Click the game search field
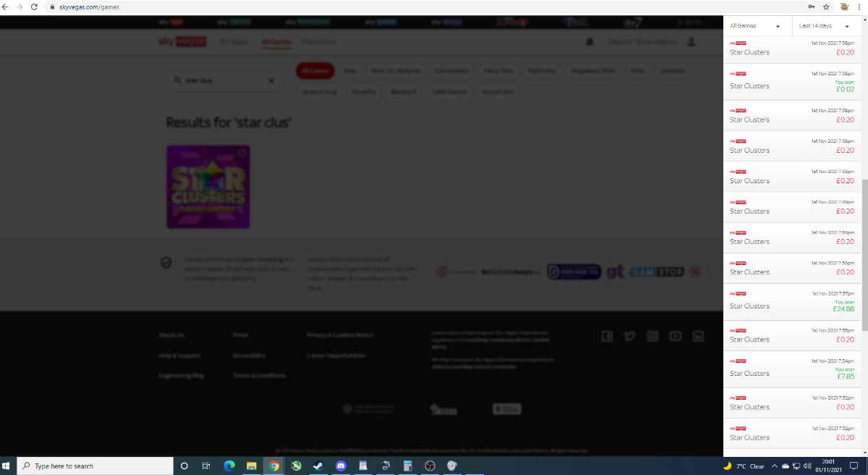868x475 pixels. tap(225, 81)
